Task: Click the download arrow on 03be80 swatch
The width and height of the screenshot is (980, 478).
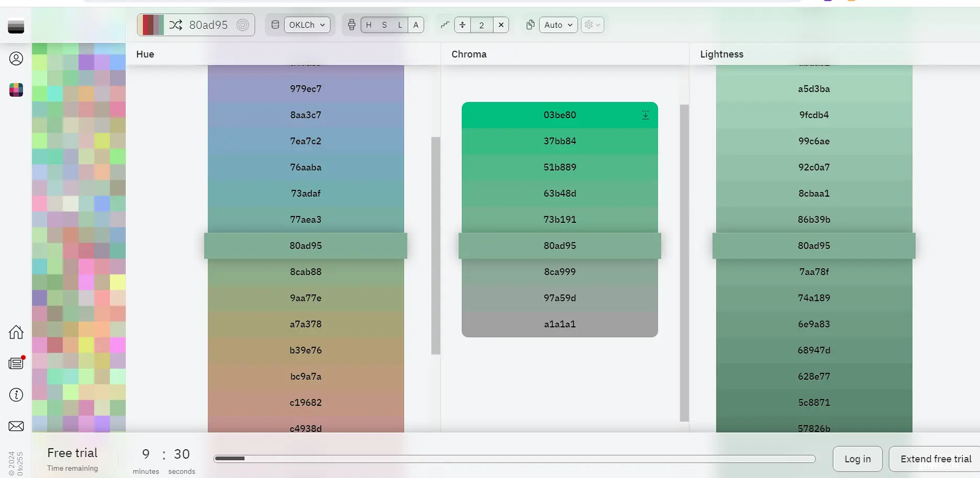Action: click(x=645, y=115)
